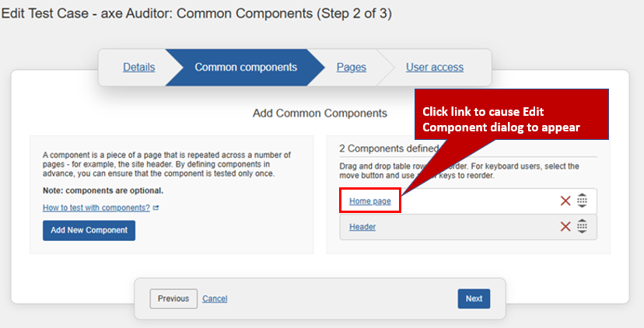644x328 pixels.
Task: Click the move handle for Header
Action: (582, 227)
